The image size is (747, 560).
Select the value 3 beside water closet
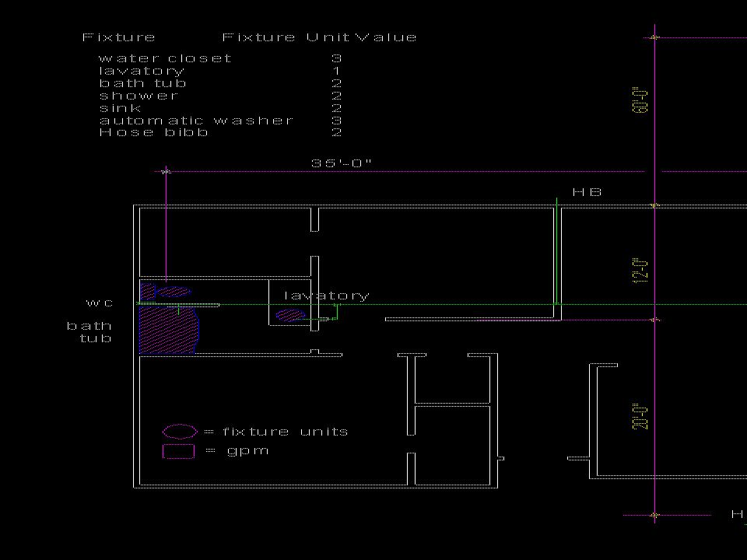pos(337,58)
